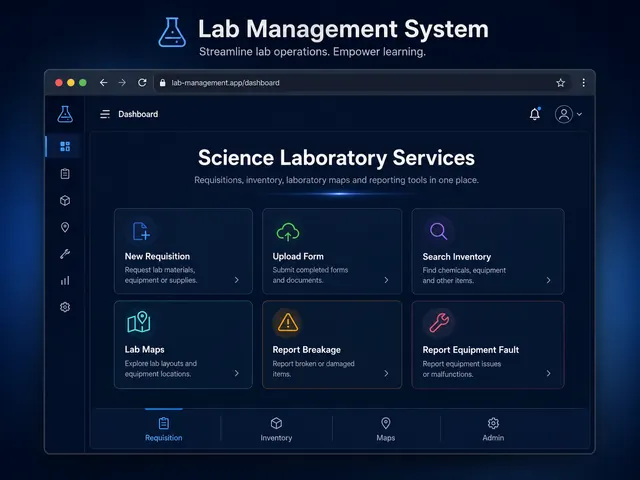This screenshot has width=640, height=480.
Task: Open the bar chart reports icon in sidebar
Action: (x=65, y=280)
